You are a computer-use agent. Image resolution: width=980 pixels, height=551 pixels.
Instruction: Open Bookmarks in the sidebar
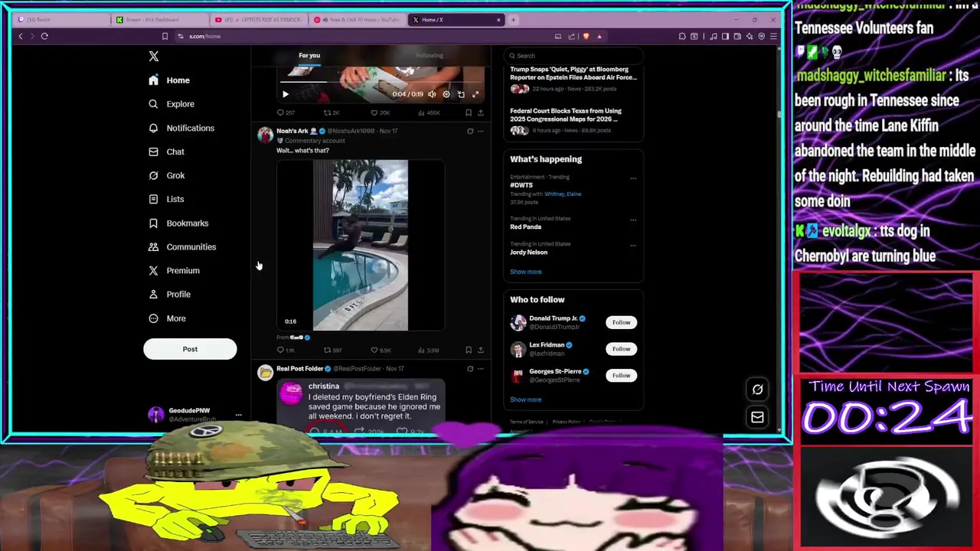click(x=178, y=223)
